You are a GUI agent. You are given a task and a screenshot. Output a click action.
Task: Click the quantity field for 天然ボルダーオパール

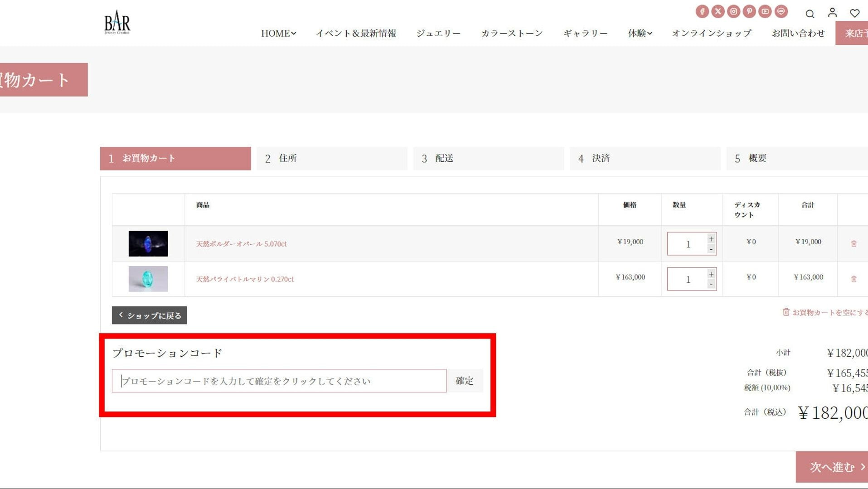click(687, 244)
